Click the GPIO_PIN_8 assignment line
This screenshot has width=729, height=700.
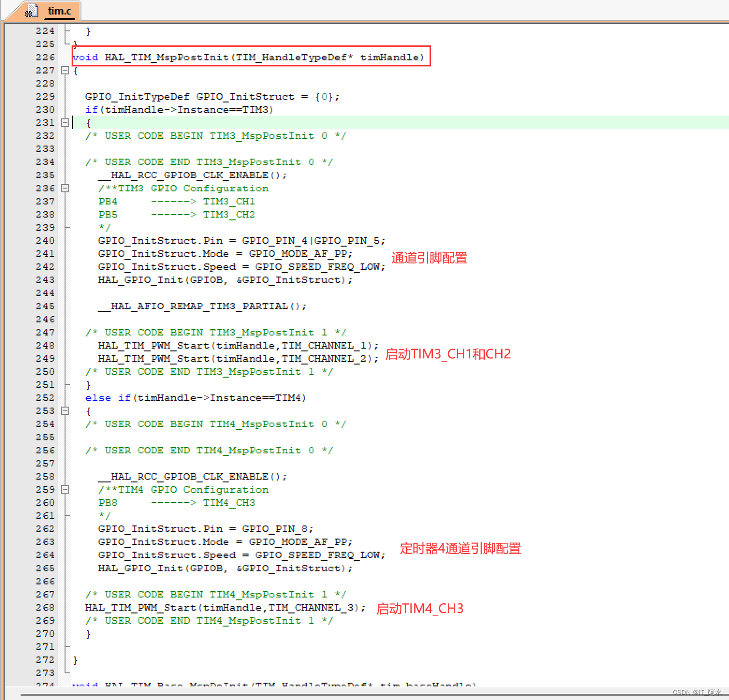point(205,529)
